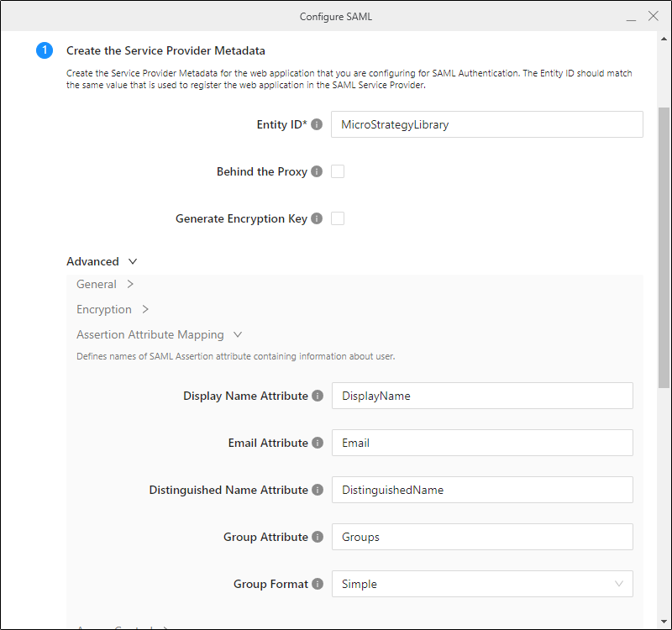Click the Email Attribute info icon
The height and width of the screenshot is (630, 672).
318,443
